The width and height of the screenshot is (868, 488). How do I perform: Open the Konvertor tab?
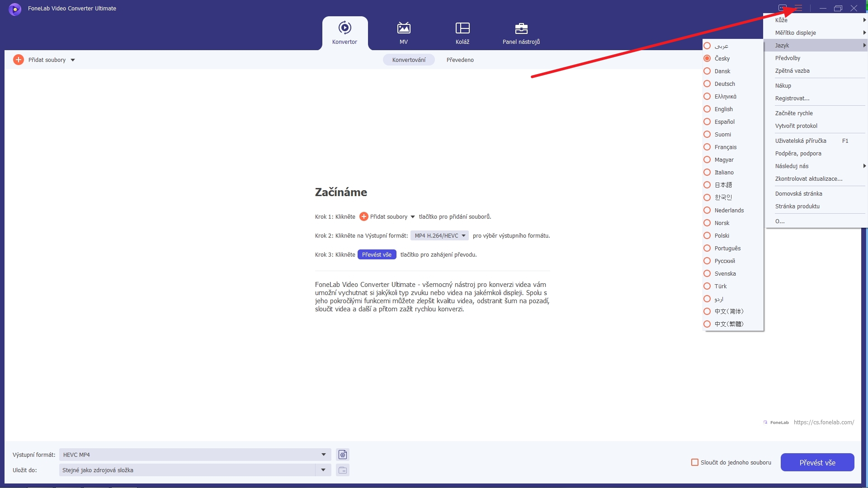point(344,33)
